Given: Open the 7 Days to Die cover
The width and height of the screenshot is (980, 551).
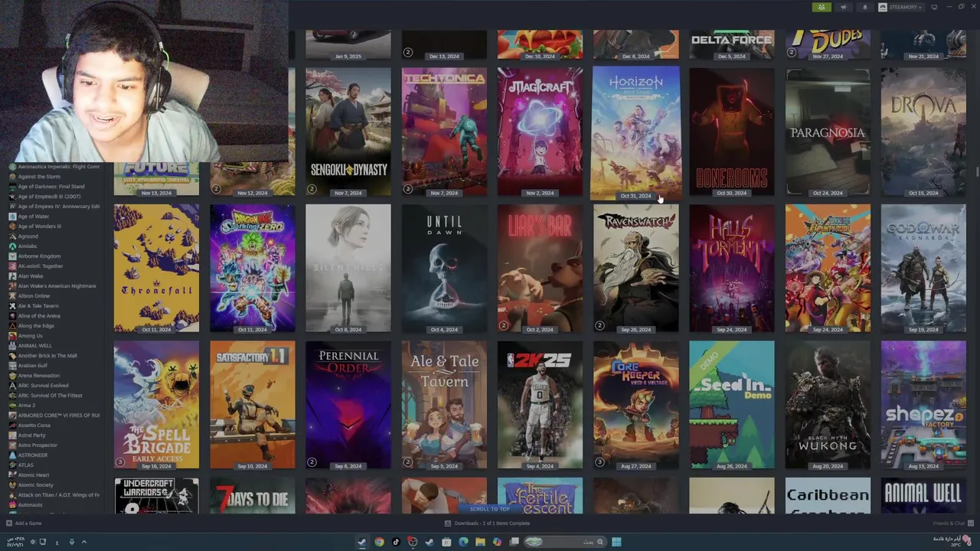Looking at the screenshot, I should point(253,496).
